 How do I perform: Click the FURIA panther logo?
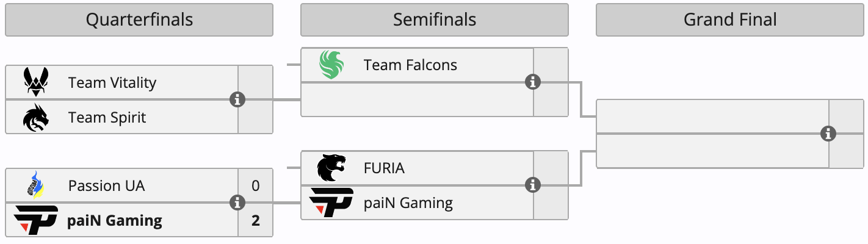tap(331, 168)
